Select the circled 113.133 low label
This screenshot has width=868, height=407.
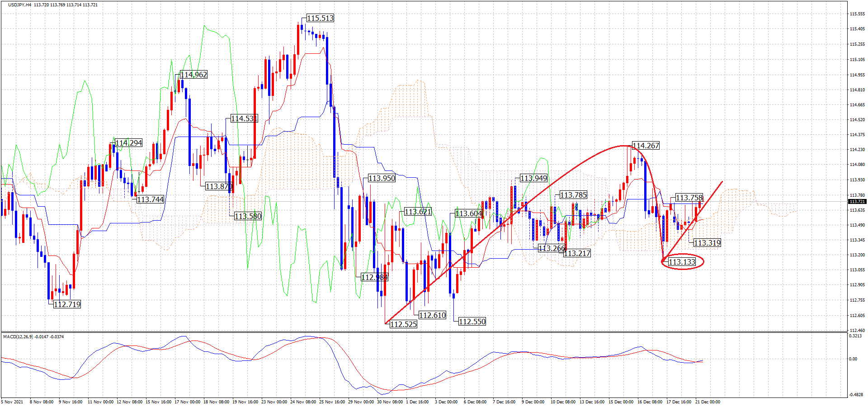[x=682, y=262]
